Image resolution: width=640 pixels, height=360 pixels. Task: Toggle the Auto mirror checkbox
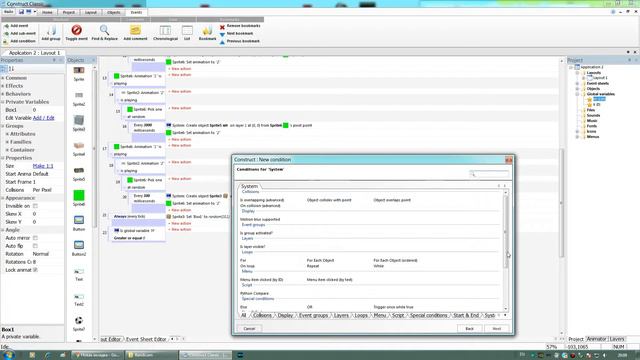click(x=35, y=238)
